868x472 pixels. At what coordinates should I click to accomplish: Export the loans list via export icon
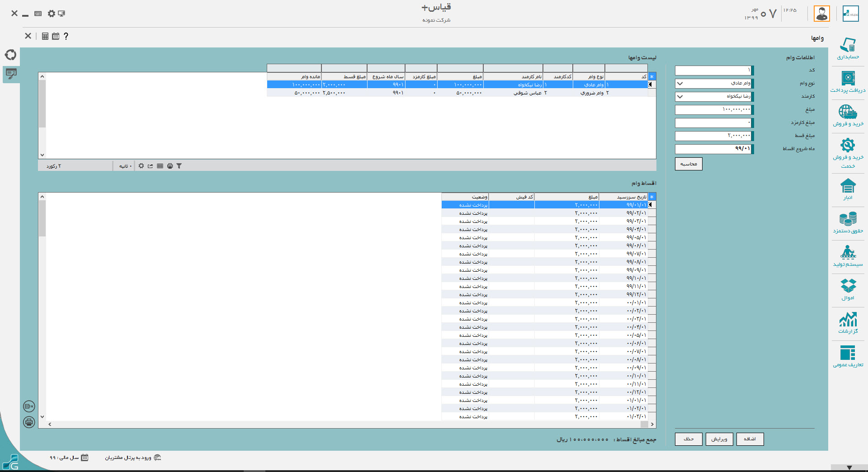(x=150, y=166)
